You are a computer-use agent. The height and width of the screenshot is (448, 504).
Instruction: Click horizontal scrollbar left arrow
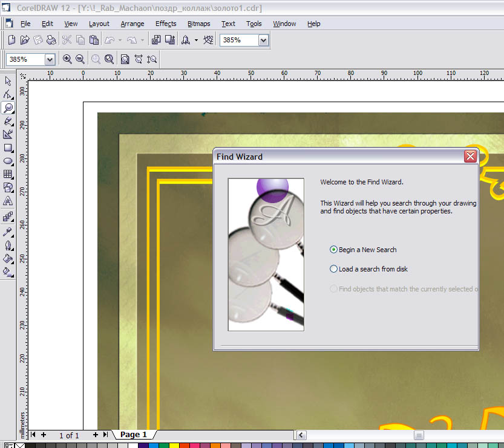click(301, 435)
